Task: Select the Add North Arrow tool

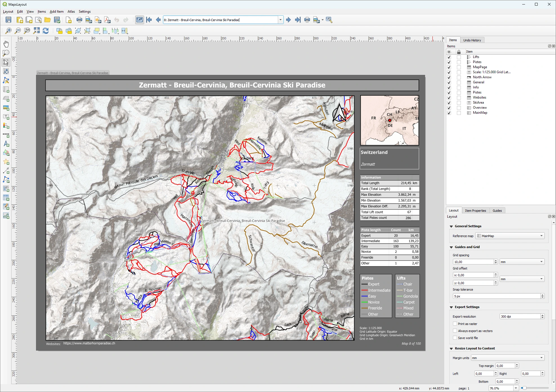Action: 6,144
